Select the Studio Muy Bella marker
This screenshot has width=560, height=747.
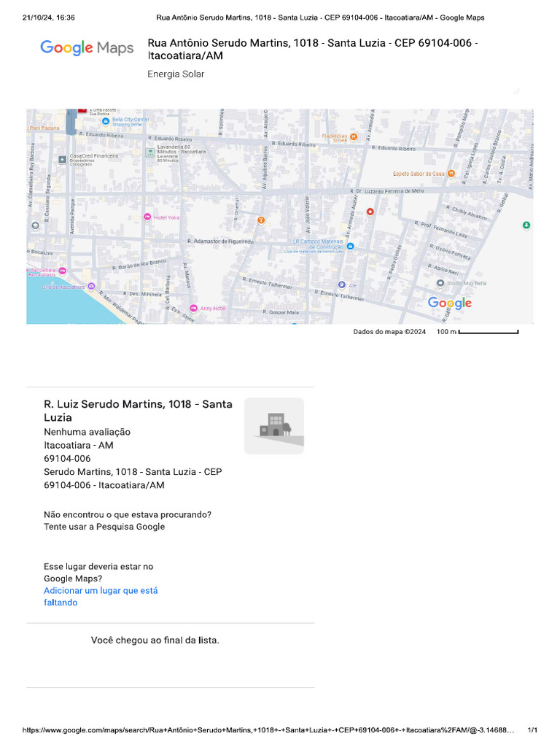[x=440, y=283]
